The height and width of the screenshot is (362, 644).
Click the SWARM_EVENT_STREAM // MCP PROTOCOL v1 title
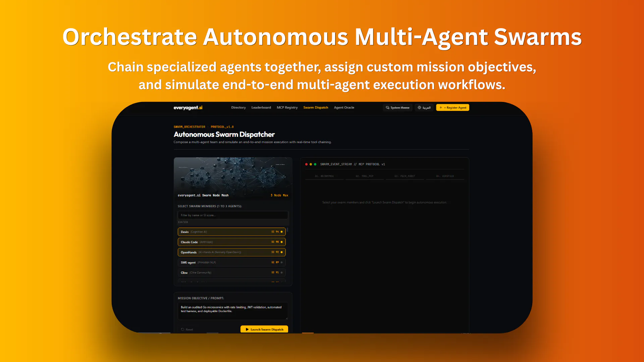(353, 164)
